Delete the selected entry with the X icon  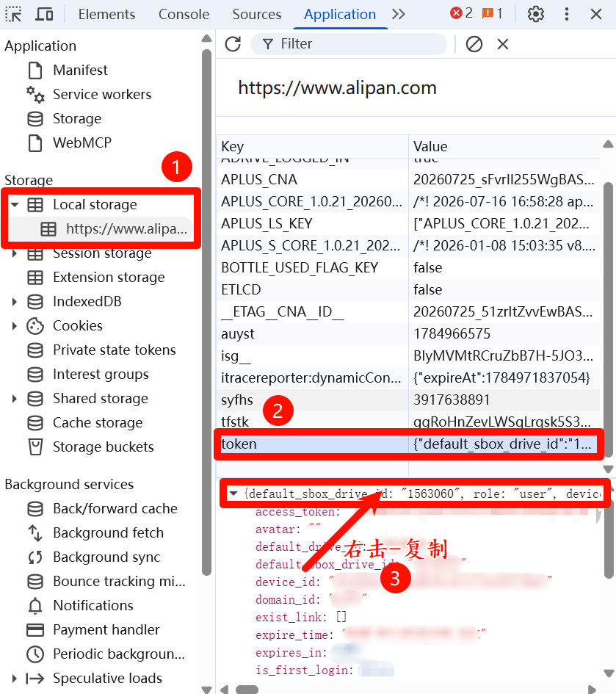[503, 44]
